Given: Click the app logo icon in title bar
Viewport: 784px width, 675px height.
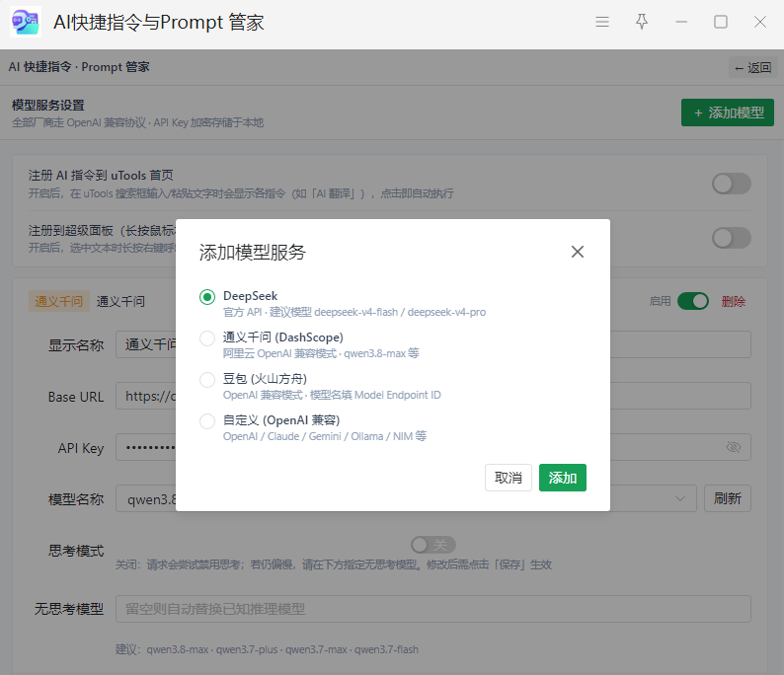Looking at the screenshot, I should click(x=26, y=22).
